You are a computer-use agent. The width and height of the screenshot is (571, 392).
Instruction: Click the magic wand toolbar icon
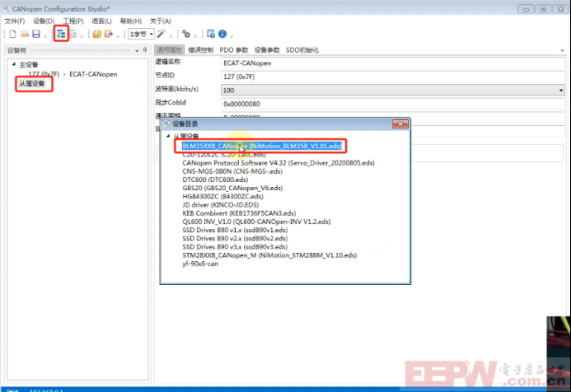(161, 34)
